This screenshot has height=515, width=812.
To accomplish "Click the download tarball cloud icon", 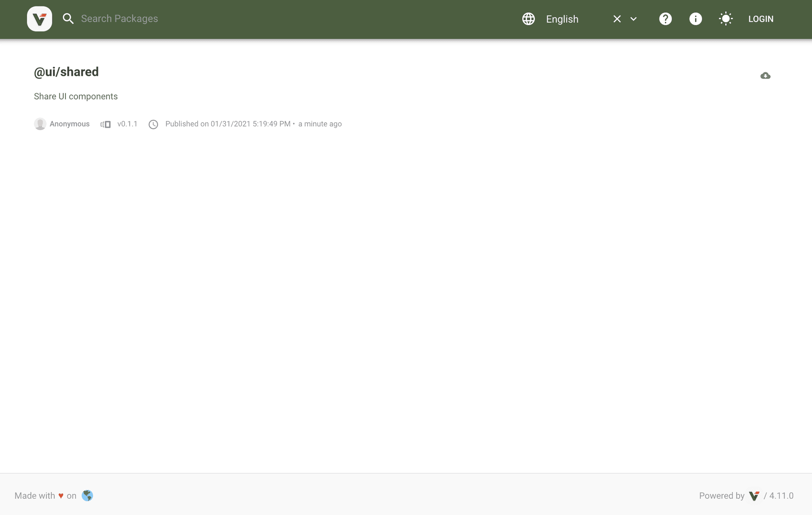I will point(765,75).
